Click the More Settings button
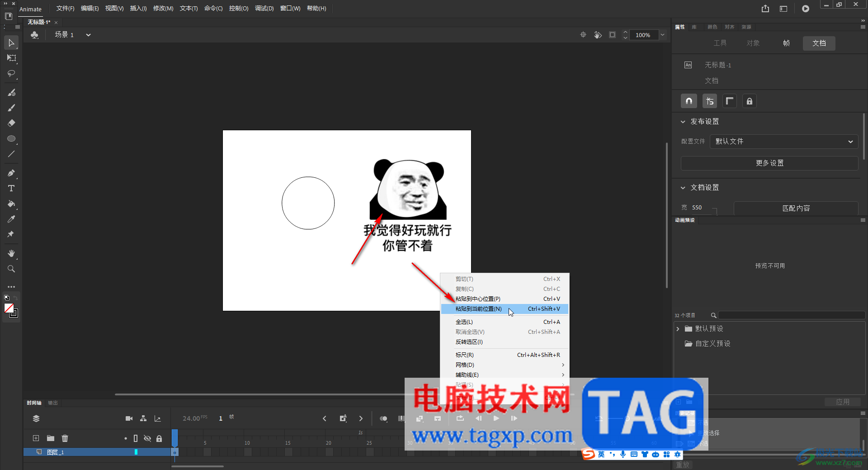 tap(769, 163)
